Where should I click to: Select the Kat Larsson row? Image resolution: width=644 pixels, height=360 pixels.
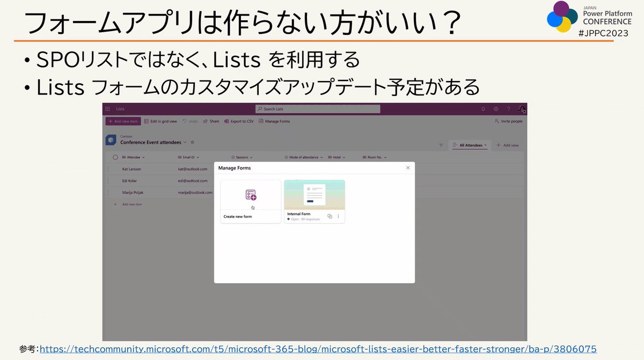(131, 168)
